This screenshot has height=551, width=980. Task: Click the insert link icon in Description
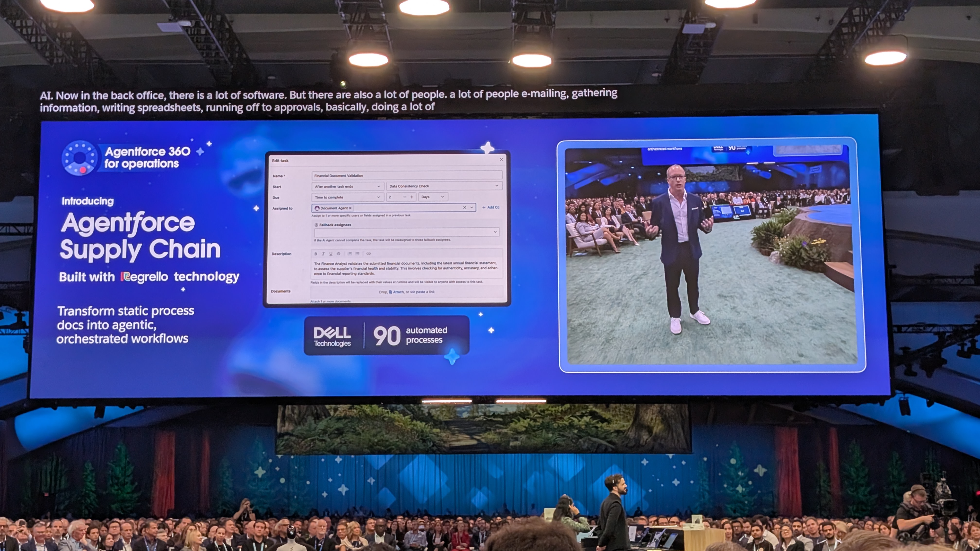tap(368, 254)
